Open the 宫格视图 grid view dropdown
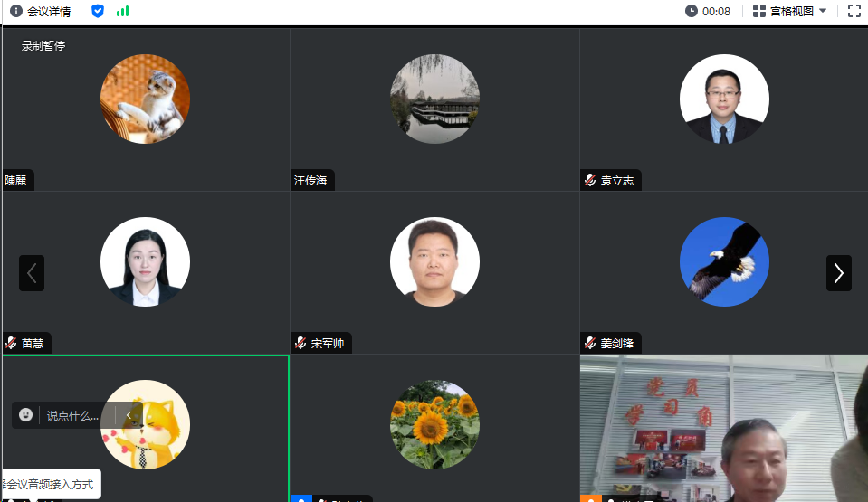Viewport: 868px width, 502px height. tap(790, 11)
